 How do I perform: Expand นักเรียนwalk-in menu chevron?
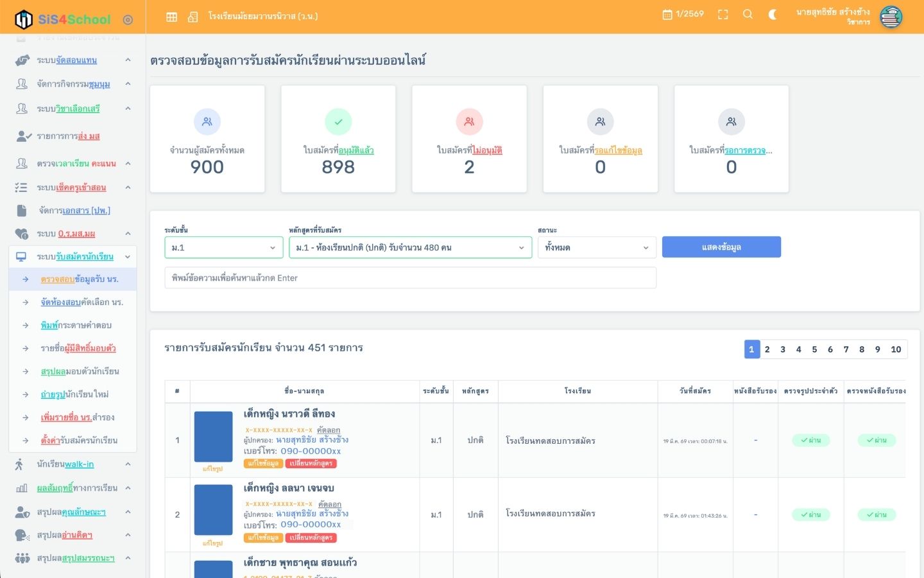pos(128,464)
